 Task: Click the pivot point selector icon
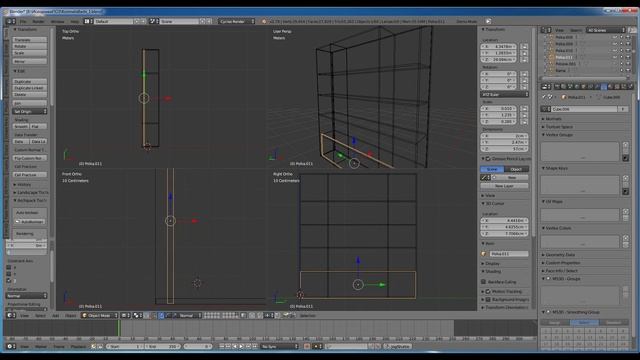(x=137, y=316)
